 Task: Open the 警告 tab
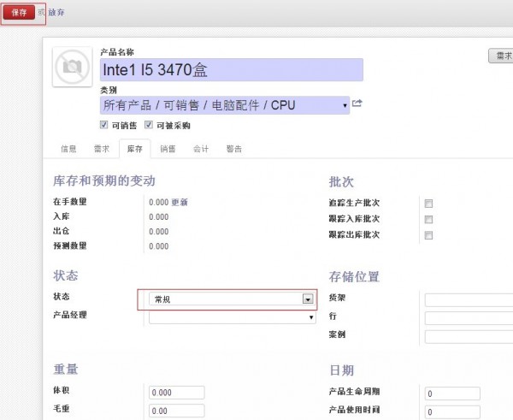(x=234, y=149)
